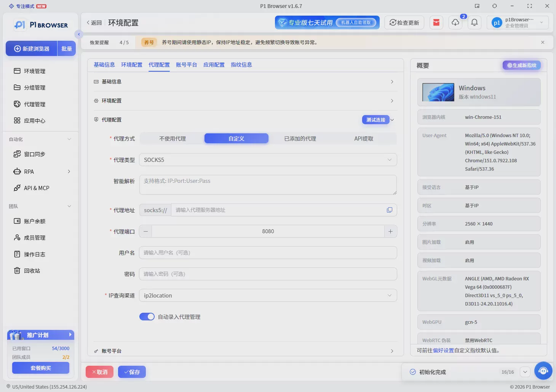The height and width of the screenshot is (392, 556).
Task: Click the P1 BROWSER logo
Action: tap(41, 25)
